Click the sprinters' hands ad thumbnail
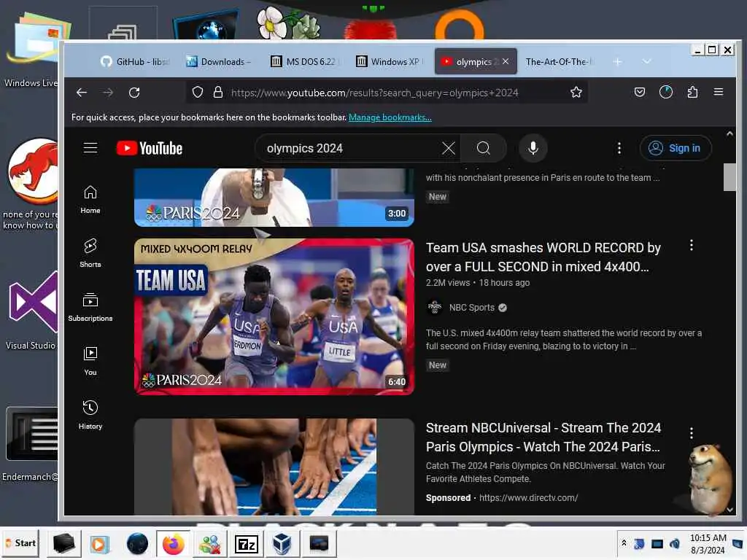 [274, 467]
